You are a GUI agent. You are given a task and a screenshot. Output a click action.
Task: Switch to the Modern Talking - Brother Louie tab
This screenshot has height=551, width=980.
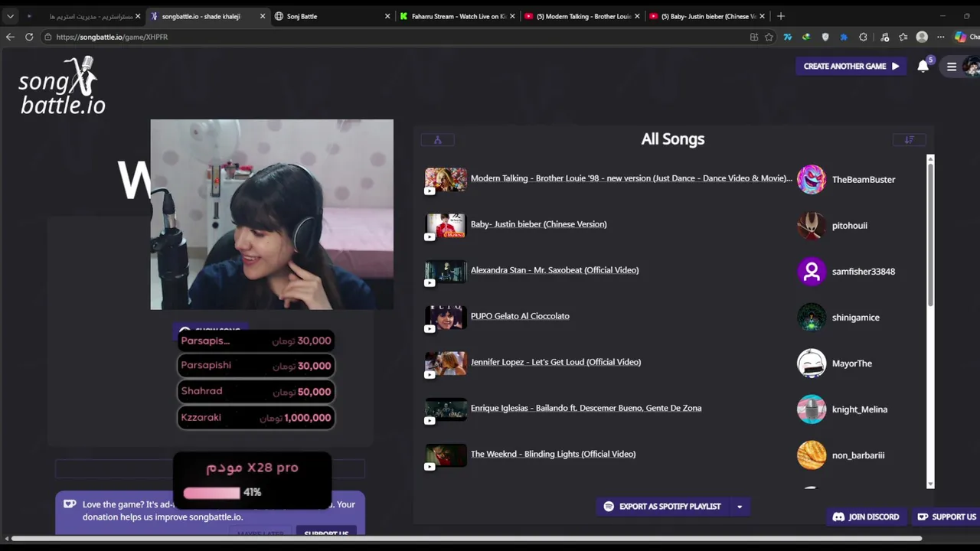[x=583, y=16]
